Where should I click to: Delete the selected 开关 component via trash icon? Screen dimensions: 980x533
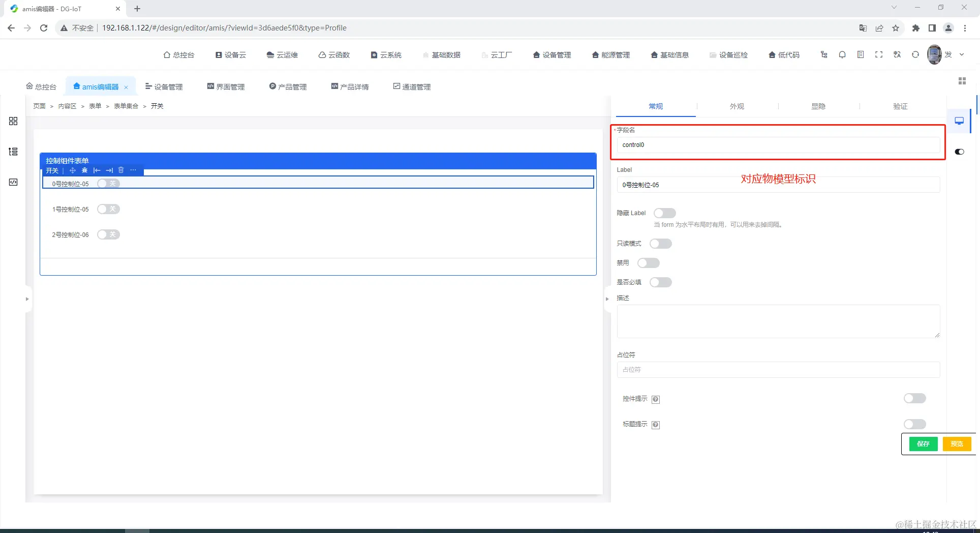[x=121, y=170]
